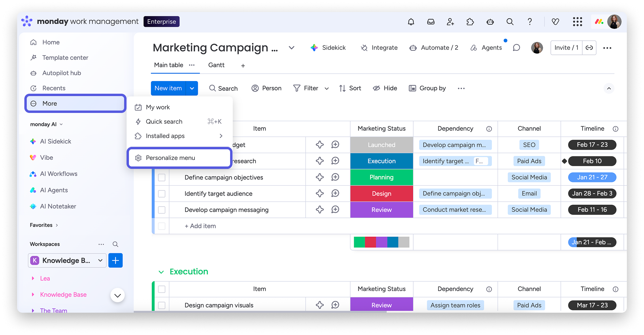The image size is (644, 335).
Task: Open the Jan 21 - 27 timeline pill
Action: 592,177
